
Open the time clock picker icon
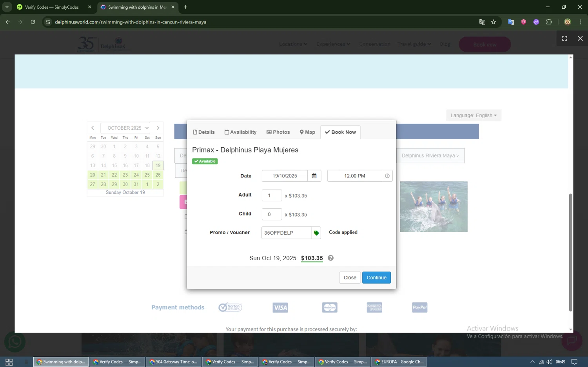tap(387, 176)
